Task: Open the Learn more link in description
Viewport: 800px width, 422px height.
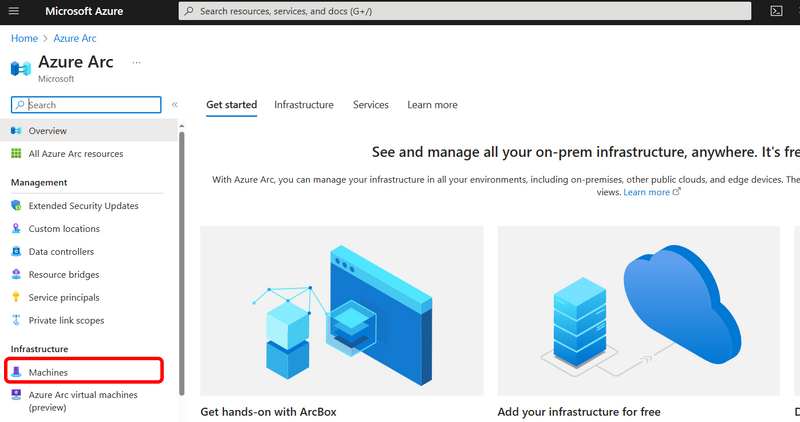Action: point(646,192)
